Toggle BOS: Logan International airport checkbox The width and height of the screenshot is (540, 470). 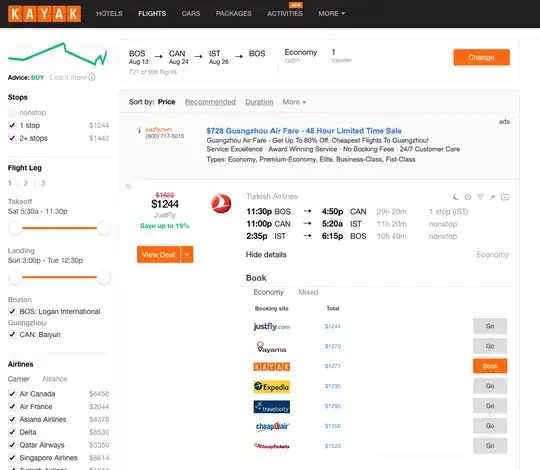(12, 312)
